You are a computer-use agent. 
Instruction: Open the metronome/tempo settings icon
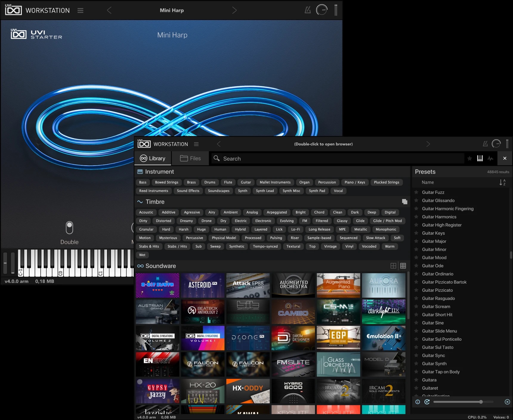tap(484, 143)
